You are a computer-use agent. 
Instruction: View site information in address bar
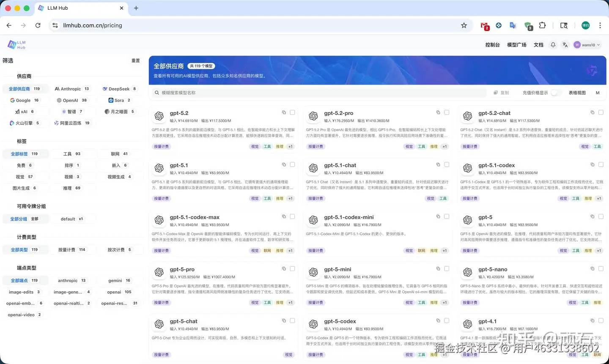(55, 25)
